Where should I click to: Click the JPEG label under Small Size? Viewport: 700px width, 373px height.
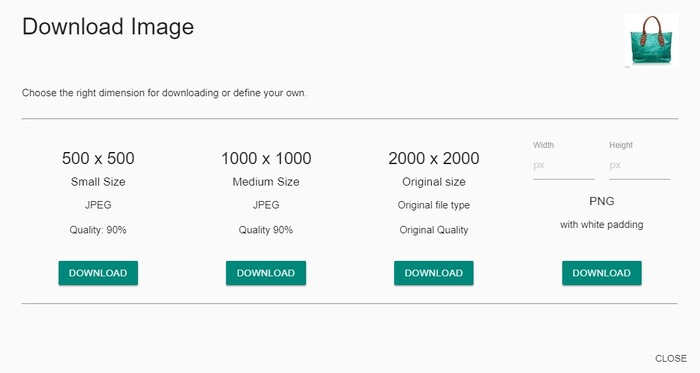click(x=98, y=205)
